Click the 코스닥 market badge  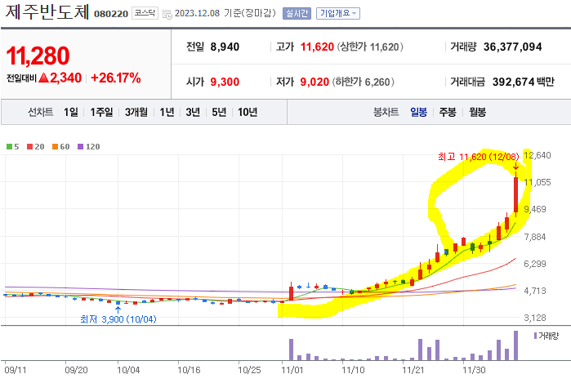click(x=145, y=13)
